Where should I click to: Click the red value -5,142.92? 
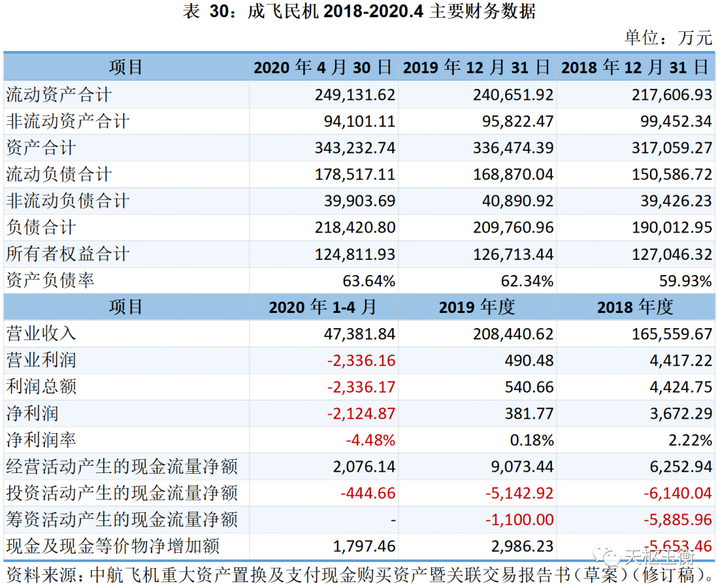tap(517, 494)
